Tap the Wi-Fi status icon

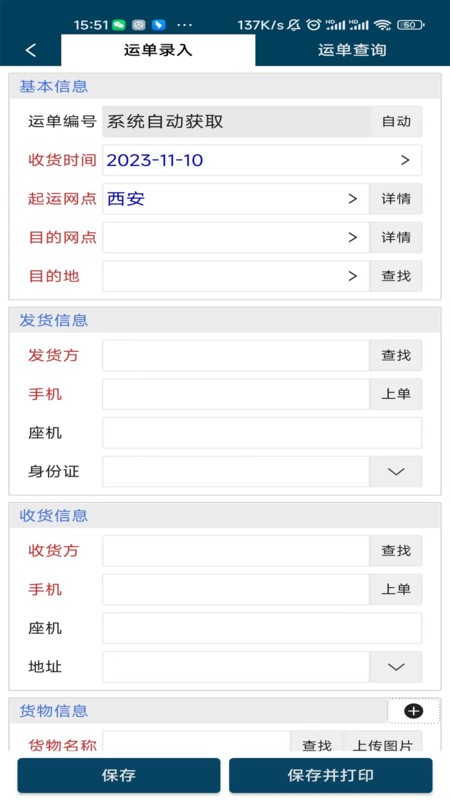click(382, 24)
